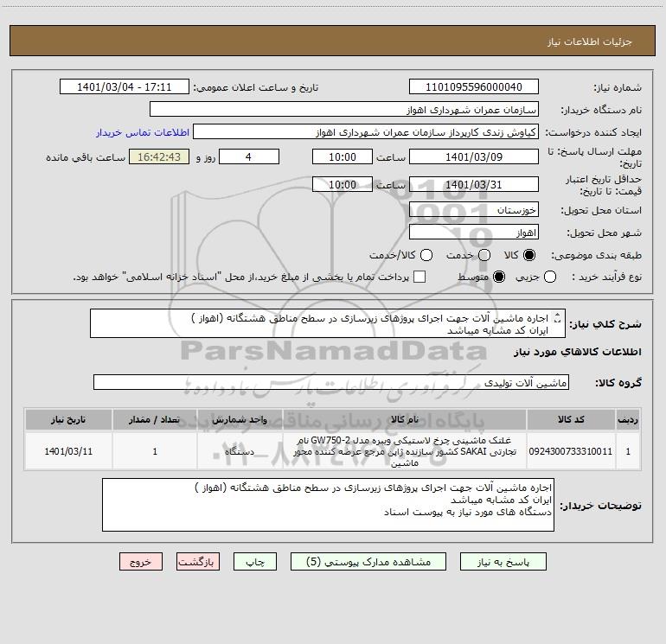Choose the جزیی purchase type radio
This screenshot has height=644, width=666.
tap(549, 277)
